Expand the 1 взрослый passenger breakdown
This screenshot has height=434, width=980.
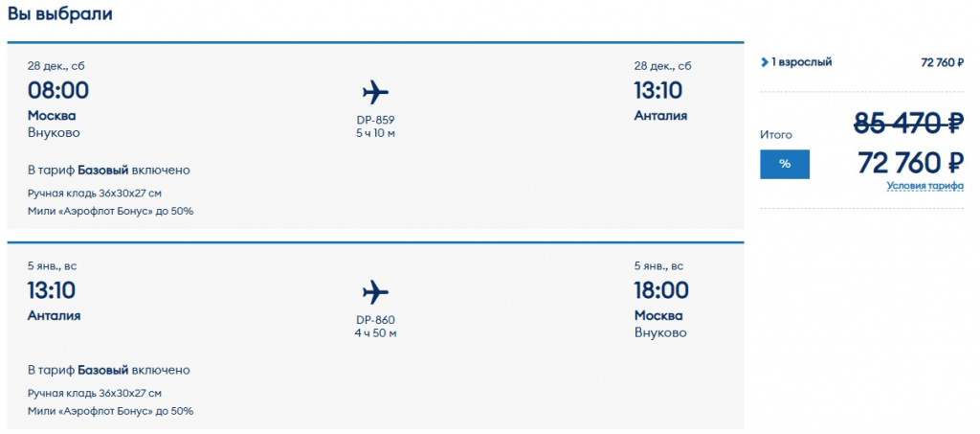[796, 62]
